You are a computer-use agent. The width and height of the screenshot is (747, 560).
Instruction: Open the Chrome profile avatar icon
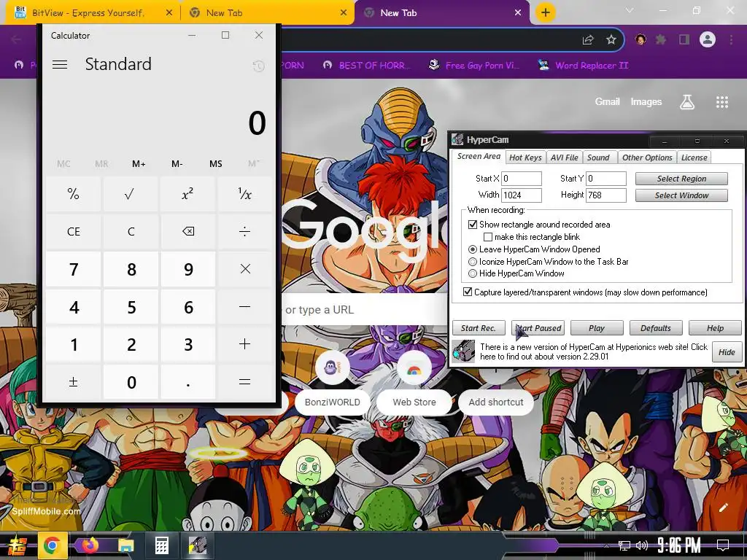point(708,39)
